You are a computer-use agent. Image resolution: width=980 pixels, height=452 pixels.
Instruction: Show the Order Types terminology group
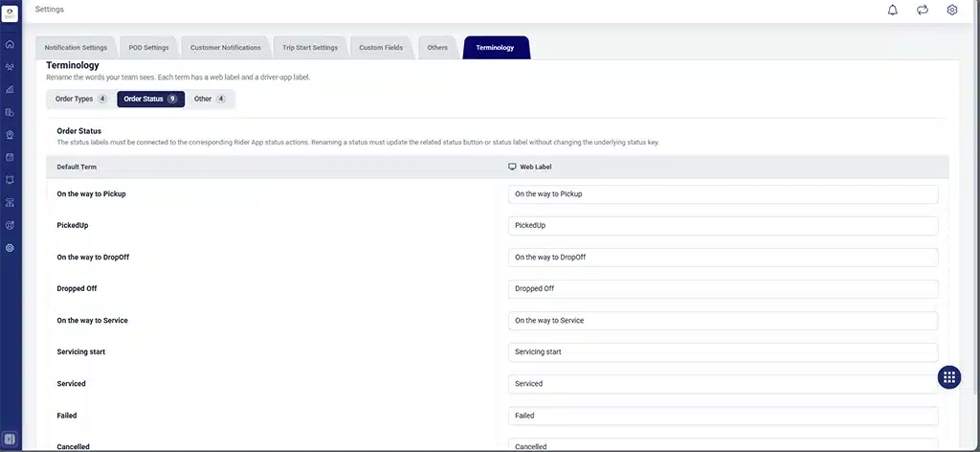tap(80, 99)
